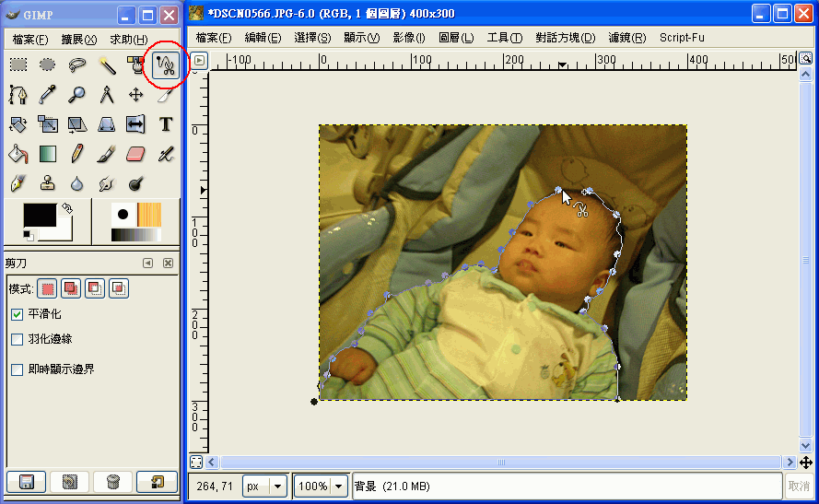This screenshot has width=819, height=504.
Task: Select the Blend gradient tool
Action: [48, 154]
